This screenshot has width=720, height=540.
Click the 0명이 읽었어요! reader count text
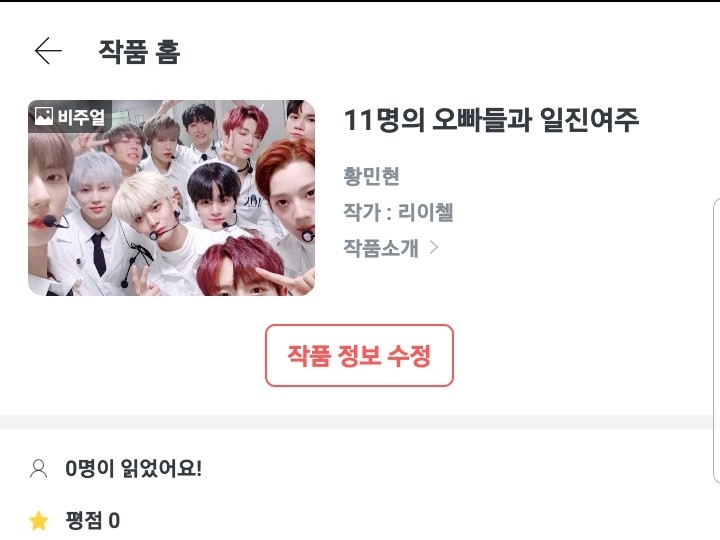pos(134,469)
